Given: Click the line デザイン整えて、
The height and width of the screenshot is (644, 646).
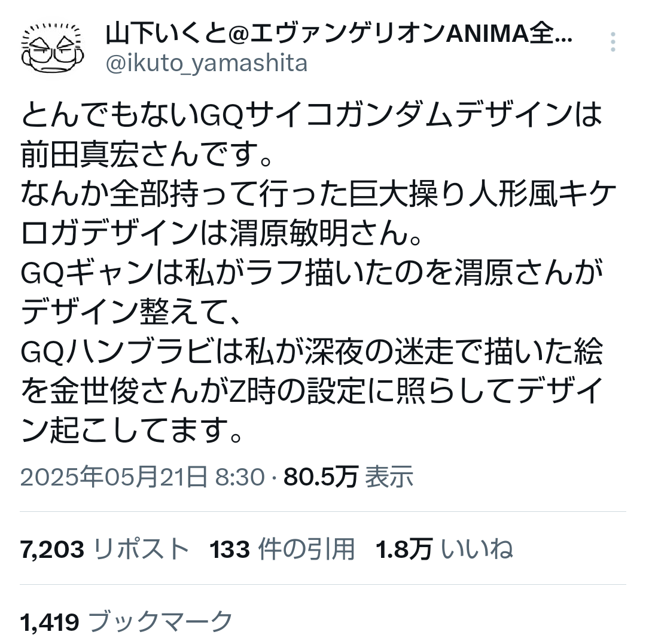Looking at the screenshot, I should pyautogui.click(x=132, y=313).
